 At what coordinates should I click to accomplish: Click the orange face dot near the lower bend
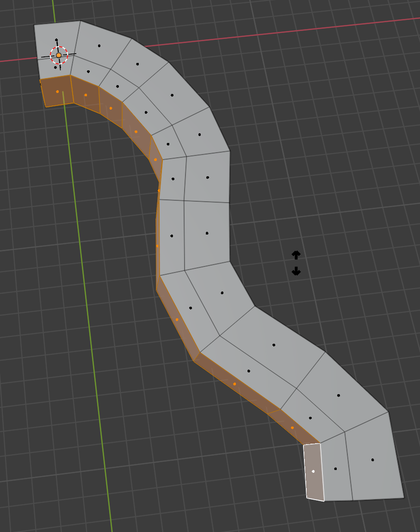click(236, 384)
